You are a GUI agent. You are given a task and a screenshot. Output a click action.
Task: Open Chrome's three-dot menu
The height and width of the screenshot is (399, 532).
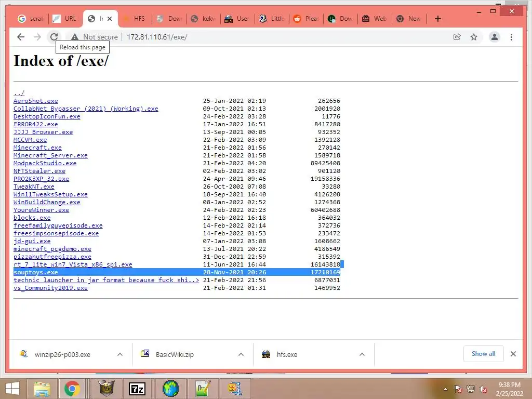[511, 37]
